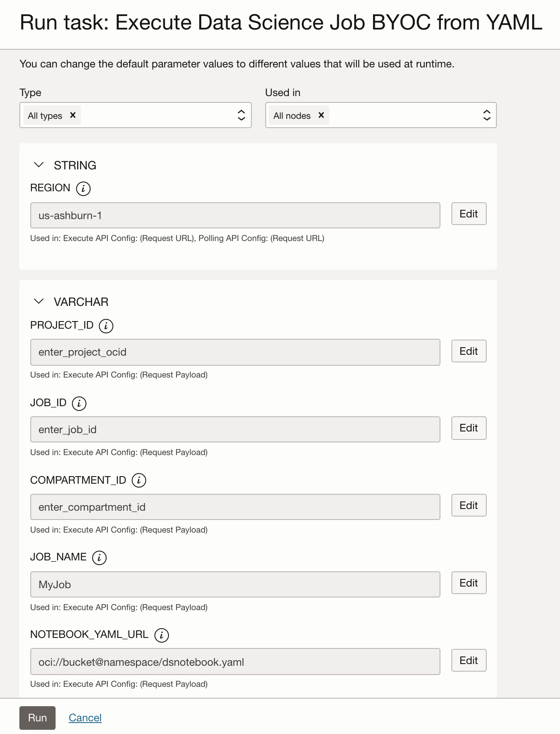Show JOB_NAME parameter info icon
Image resolution: width=560 pixels, height=734 pixels.
pyautogui.click(x=99, y=557)
